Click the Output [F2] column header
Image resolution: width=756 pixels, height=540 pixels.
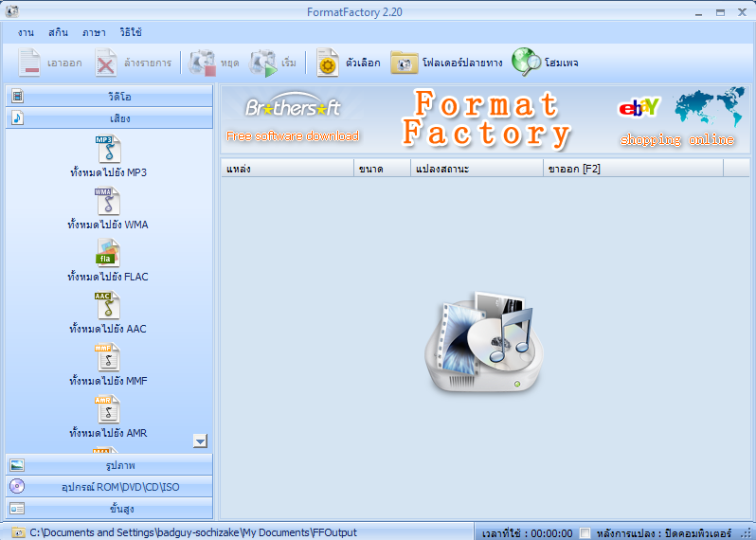click(x=633, y=169)
